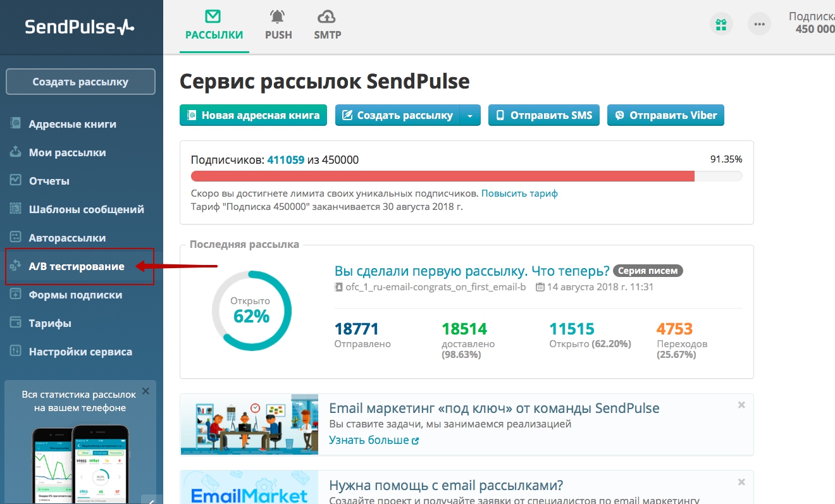Open Мои рассылки in sidebar
Screen dimensions: 835x504
click(67, 152)
